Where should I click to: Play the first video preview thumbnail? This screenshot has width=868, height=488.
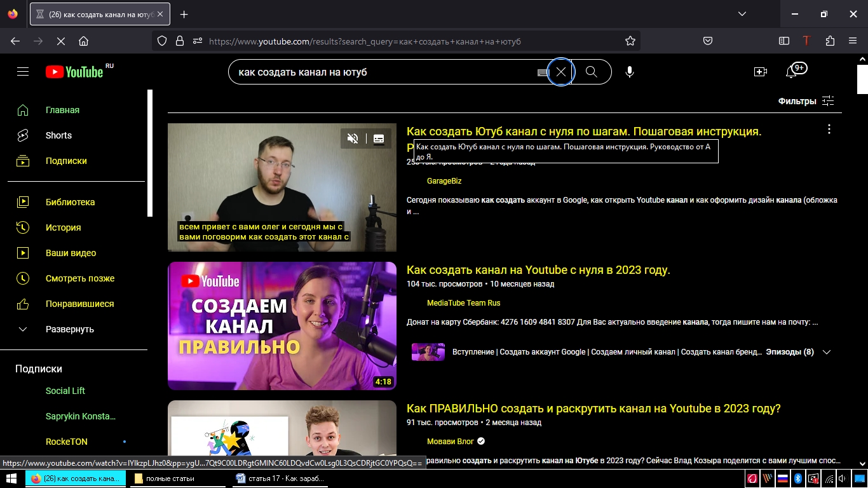tap(282, 187)
